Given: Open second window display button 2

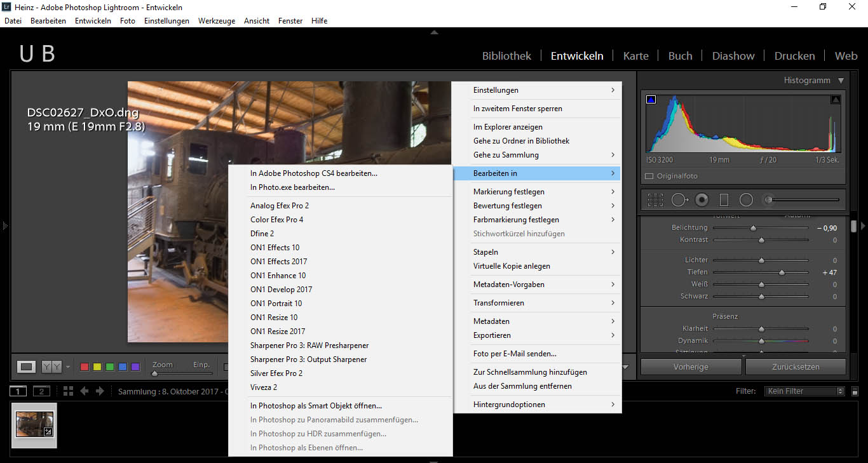Looking at the screenshot, I should coord(41,391).
